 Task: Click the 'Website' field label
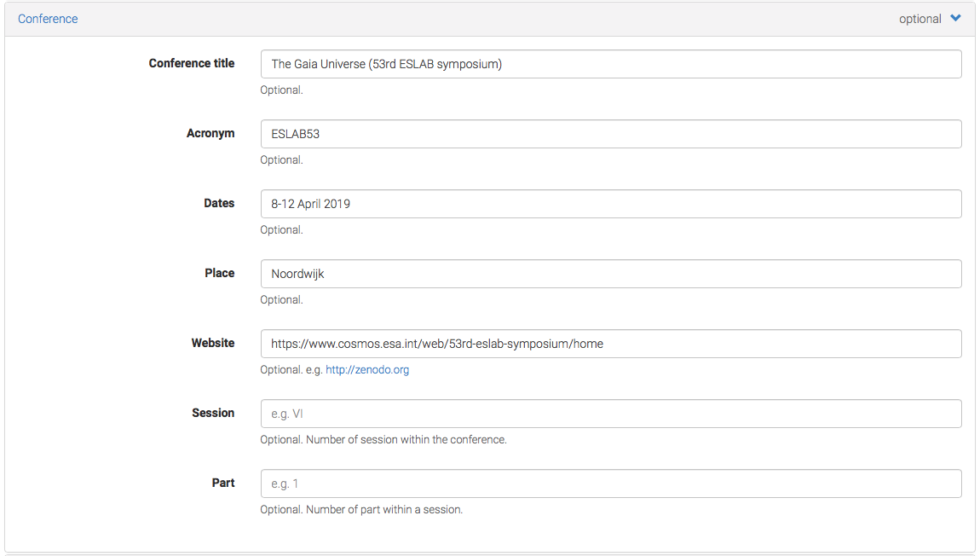point(212,344)
